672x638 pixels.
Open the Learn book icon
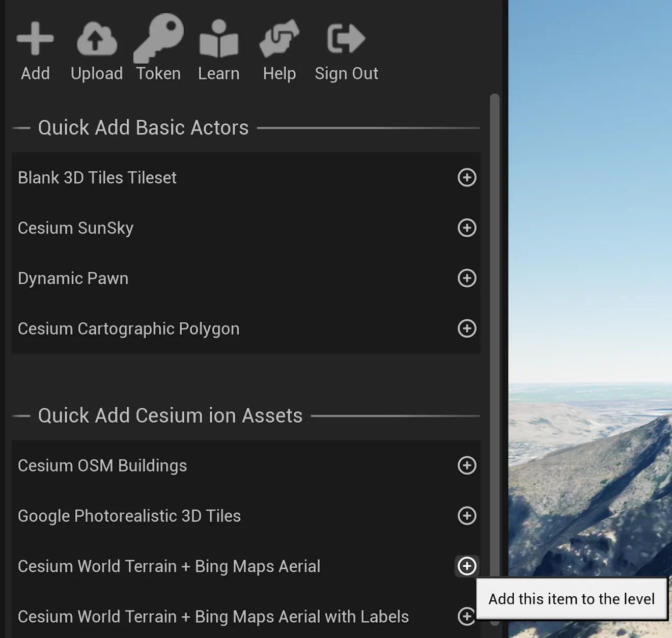click(219, 39)
